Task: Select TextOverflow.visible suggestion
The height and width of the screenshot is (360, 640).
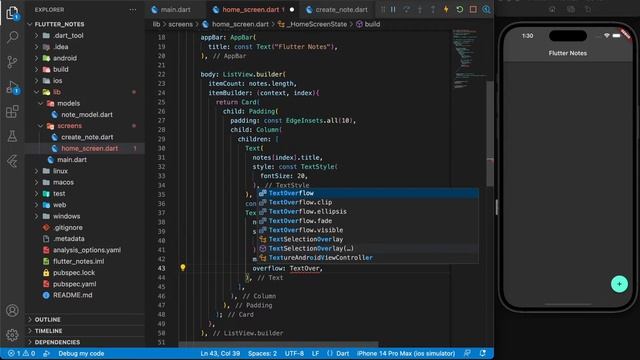Action: [368, 230]
